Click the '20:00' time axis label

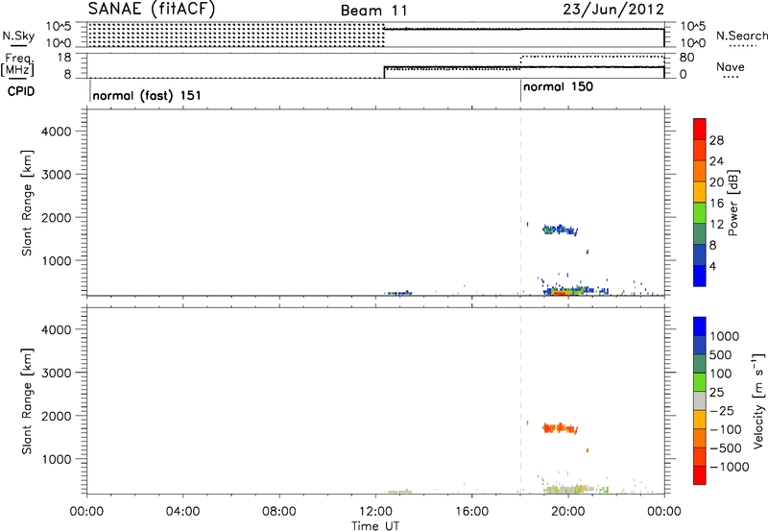[x=567, y=511]
